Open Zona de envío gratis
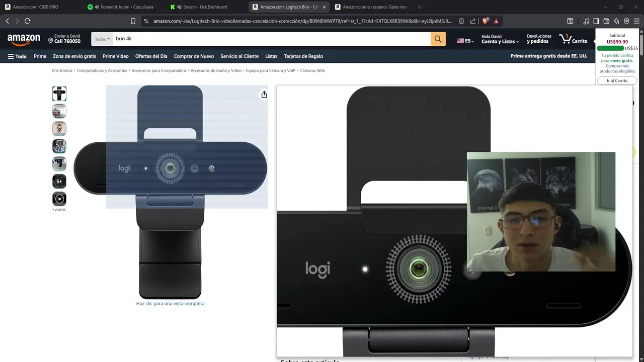 [x=74, y=56]
